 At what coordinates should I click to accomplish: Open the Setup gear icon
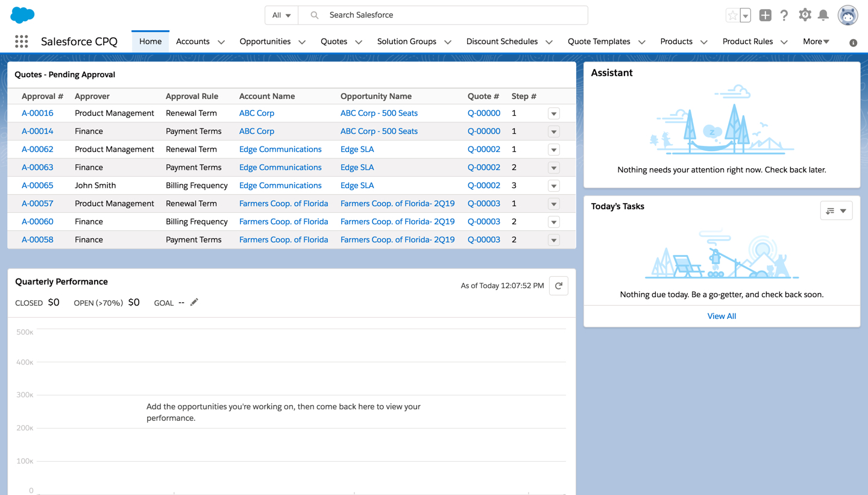tap(805, 15)
